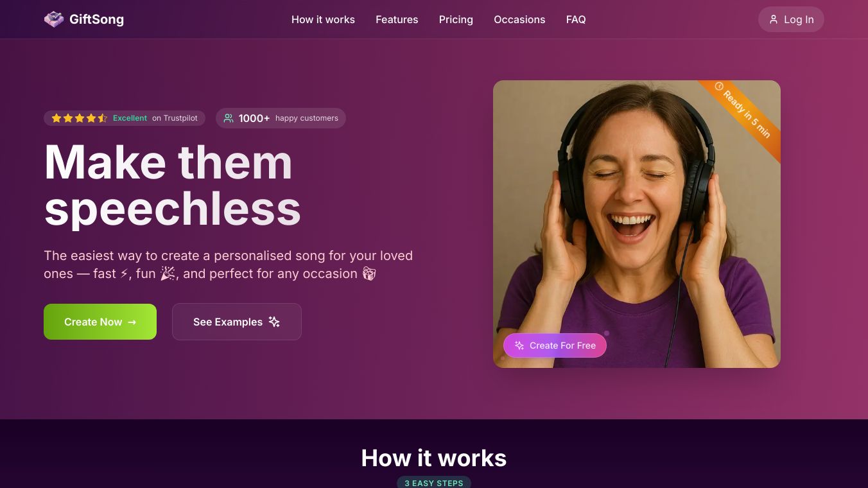Viewport: 868px width, 488px height.
Task: Click the sparkle icon on Create For Free
Action: point(519,345)
